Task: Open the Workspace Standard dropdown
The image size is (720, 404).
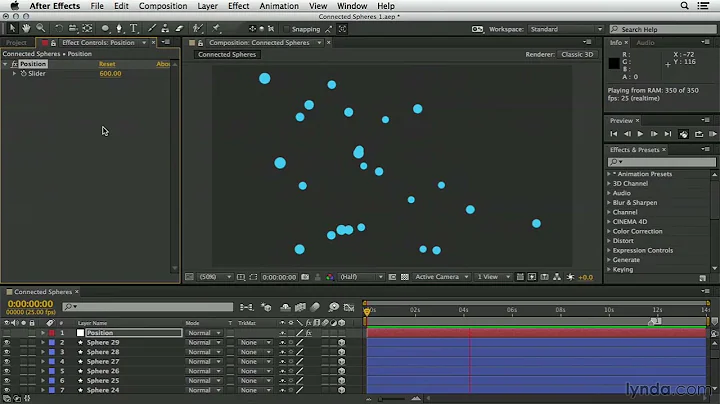Action: pos(565,29)
